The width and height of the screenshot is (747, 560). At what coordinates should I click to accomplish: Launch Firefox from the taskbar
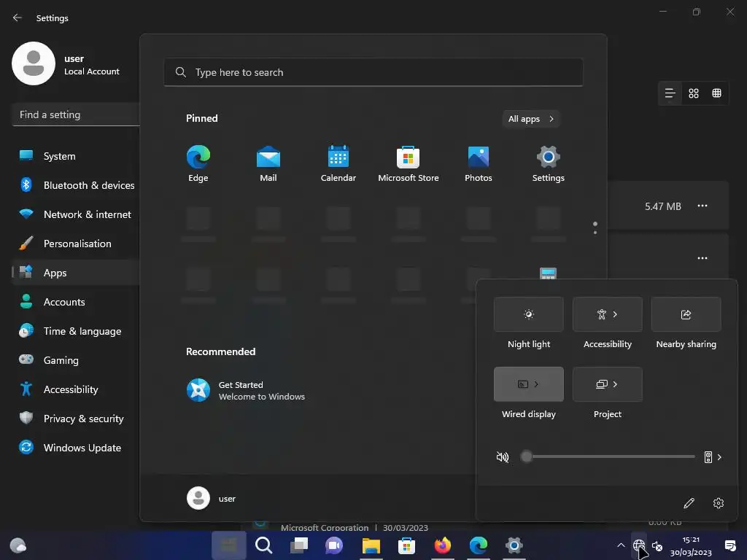pos(443,545)
